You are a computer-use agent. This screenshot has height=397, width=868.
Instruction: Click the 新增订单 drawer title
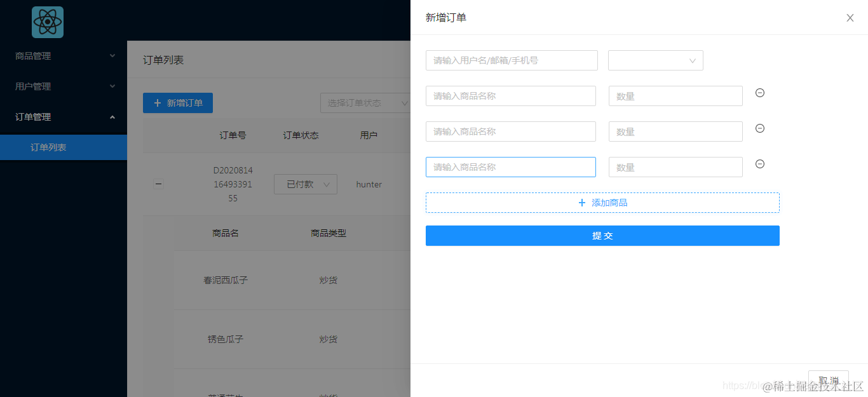(x=446, y=18)
